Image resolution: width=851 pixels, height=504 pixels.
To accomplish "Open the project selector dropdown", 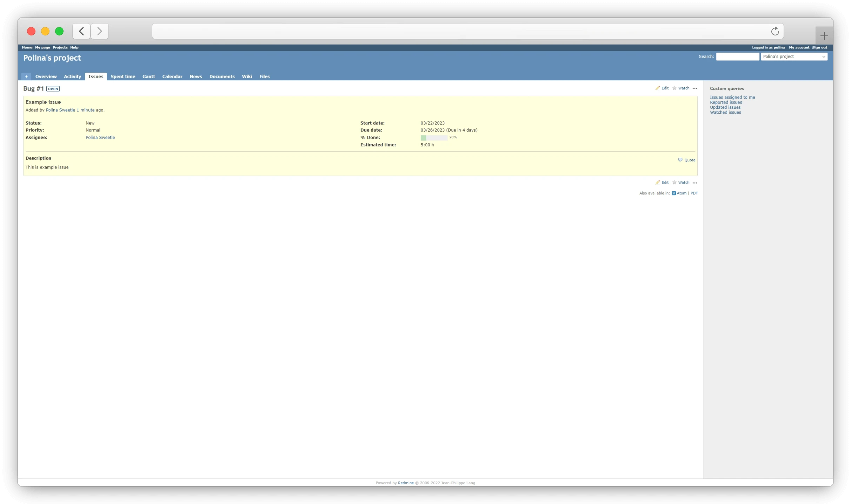I will (795, 57).
